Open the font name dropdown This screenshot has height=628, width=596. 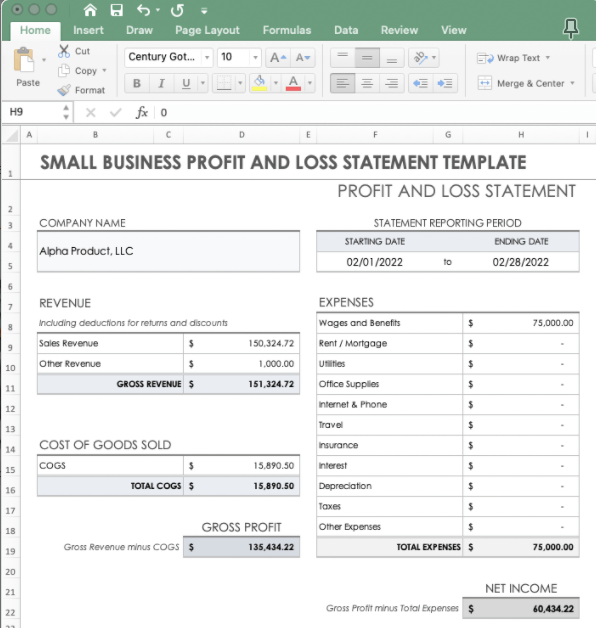[x=207, y=58]
